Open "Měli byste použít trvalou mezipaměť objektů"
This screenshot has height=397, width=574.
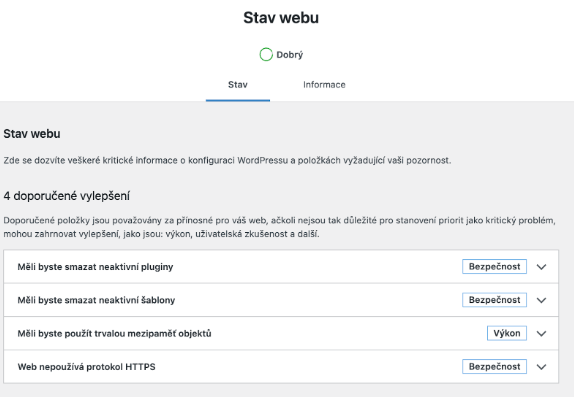281,333
